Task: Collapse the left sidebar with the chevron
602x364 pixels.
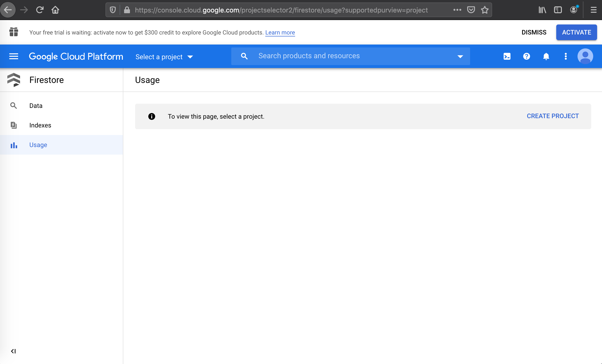Action: 13,351
